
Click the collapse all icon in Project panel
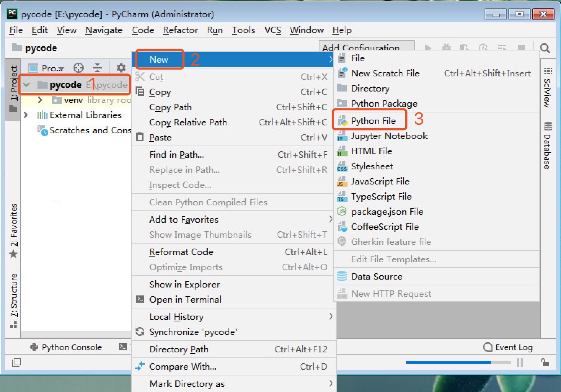97,68
